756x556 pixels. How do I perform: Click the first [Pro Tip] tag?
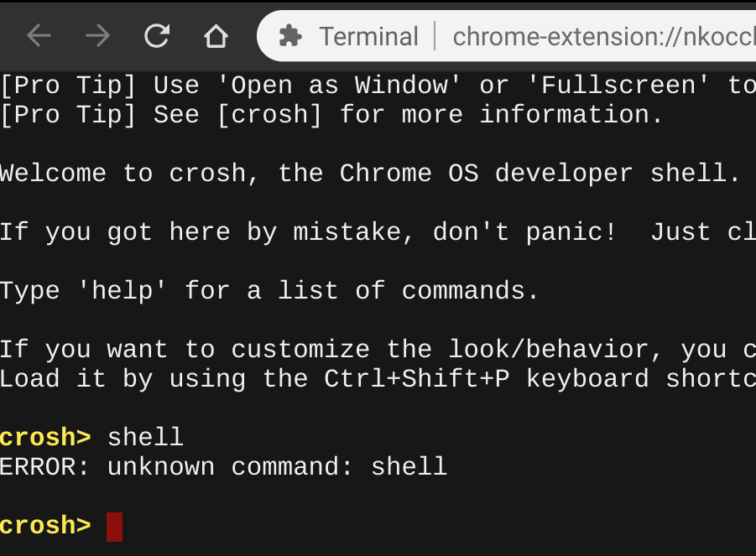[68, 85]
